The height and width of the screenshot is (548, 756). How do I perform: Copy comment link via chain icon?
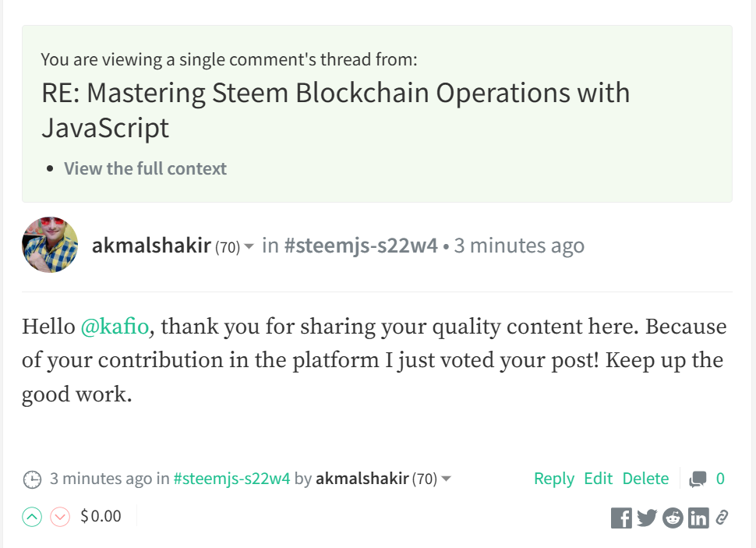click(722, 517)
